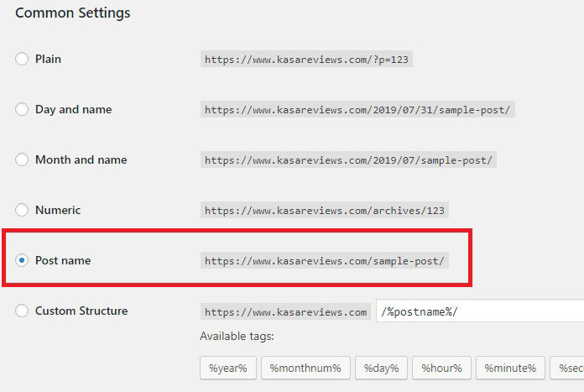The image size is (584, 392).
Task: Click the 2019/07/31/sample-post example URL
Action: click(x=357, y=110)
